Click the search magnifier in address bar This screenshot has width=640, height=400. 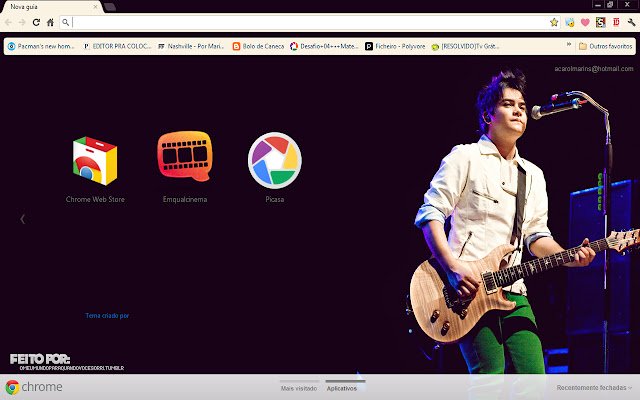pos(66,22)
